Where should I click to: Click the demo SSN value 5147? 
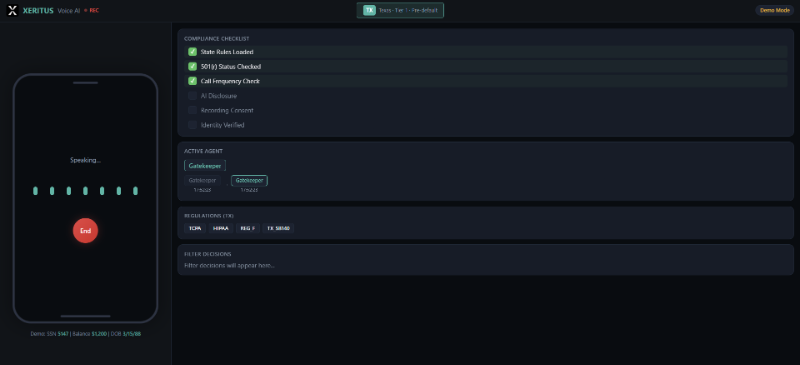63,334
